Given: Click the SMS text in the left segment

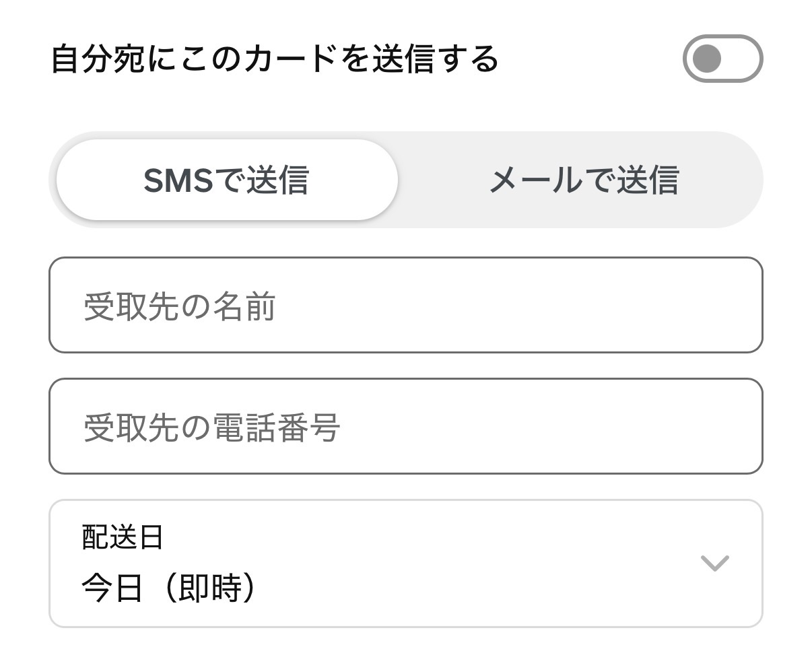Looking at the screenshot, I should [177, 180].
